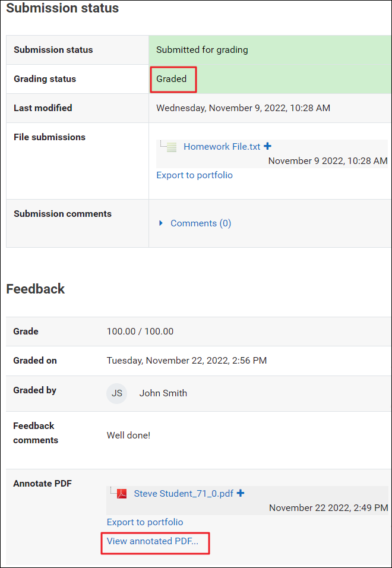This screenshot has width=392, height=568.
Task: Click the Feedback section heading
Action: pos(36,289)
